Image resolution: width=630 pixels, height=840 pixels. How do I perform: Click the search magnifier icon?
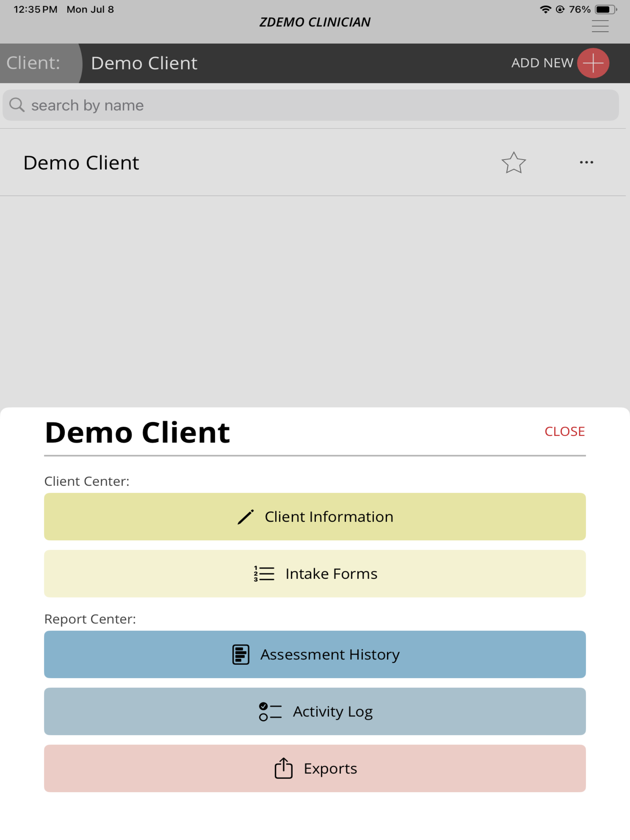(x=17, y=105)
